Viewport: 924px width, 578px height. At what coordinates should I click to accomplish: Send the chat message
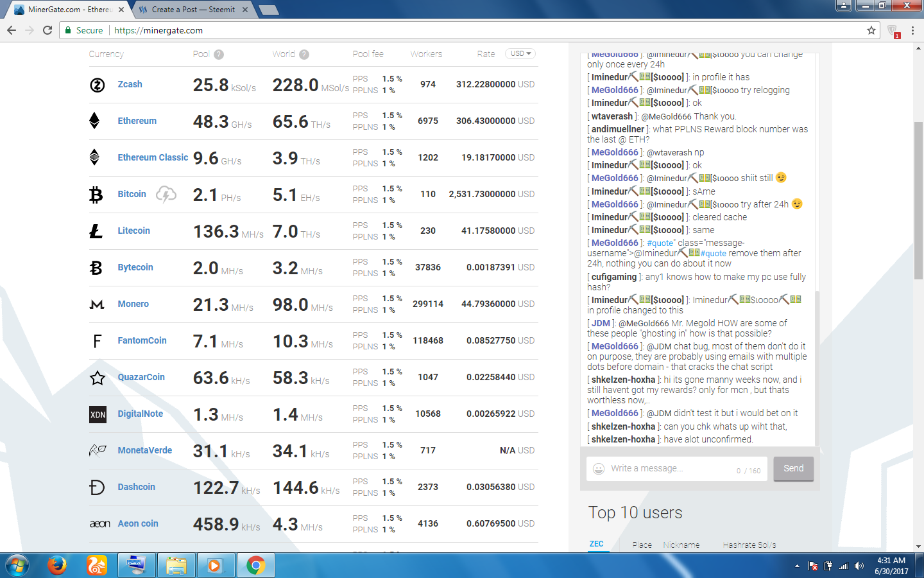(794, 469)
